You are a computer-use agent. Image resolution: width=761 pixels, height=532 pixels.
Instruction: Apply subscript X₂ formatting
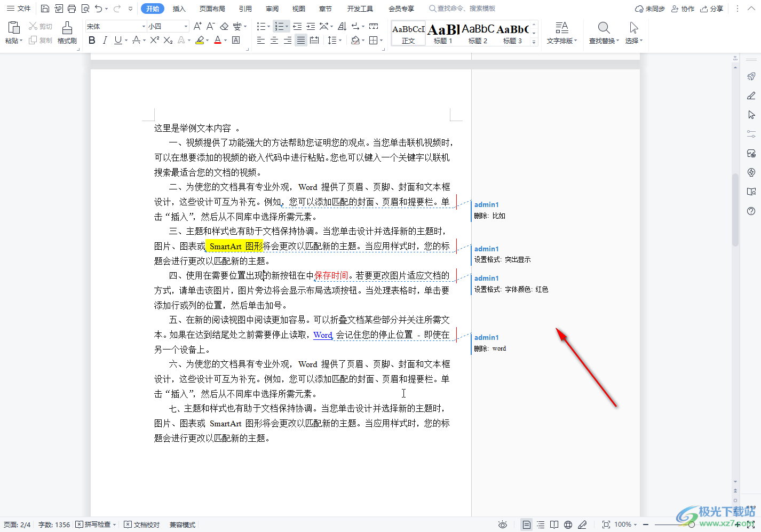pyautogui.click(x=168, y=40)
